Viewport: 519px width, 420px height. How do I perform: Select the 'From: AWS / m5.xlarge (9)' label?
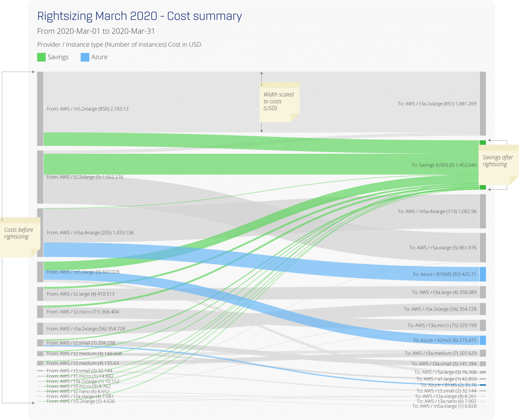click(x=83, y=272)
